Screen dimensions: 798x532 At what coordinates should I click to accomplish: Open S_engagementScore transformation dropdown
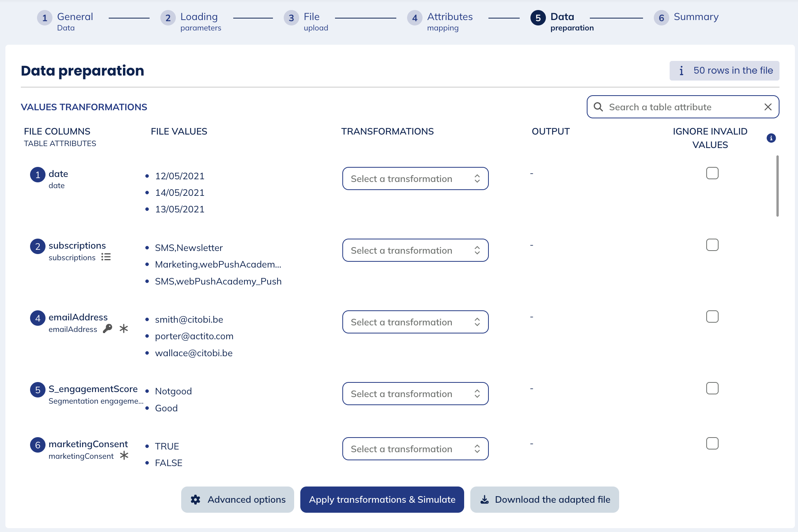[x=415, y=393]
